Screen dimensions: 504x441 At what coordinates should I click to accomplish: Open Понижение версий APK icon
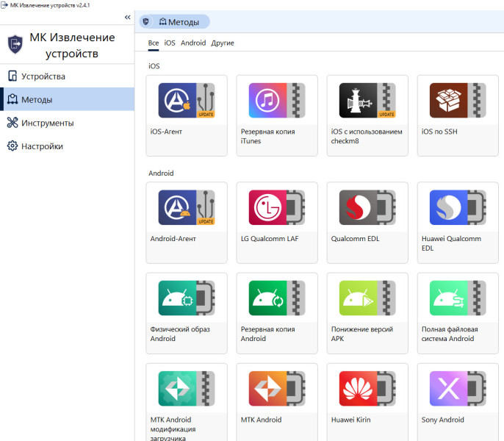[367, 298]
